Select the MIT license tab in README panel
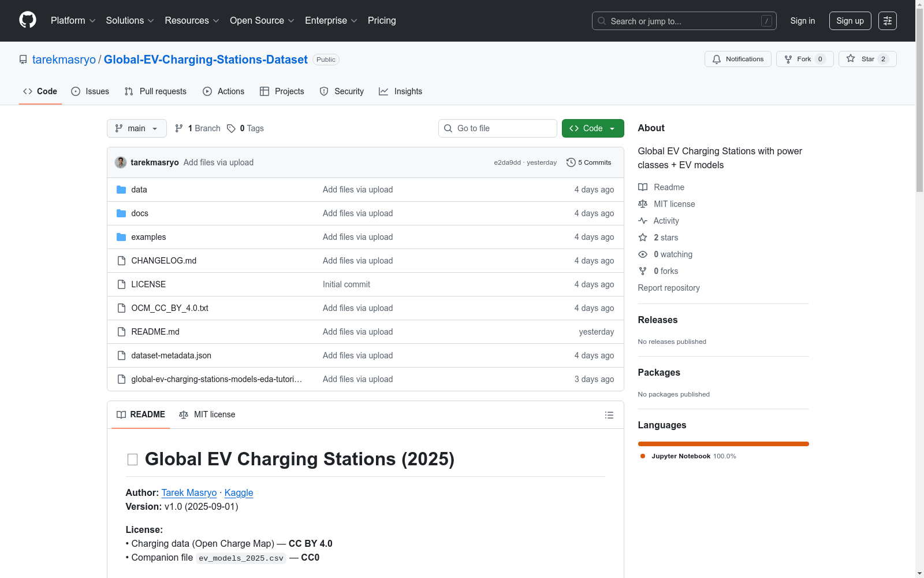 pyautogui.click(x=207, y=414)
